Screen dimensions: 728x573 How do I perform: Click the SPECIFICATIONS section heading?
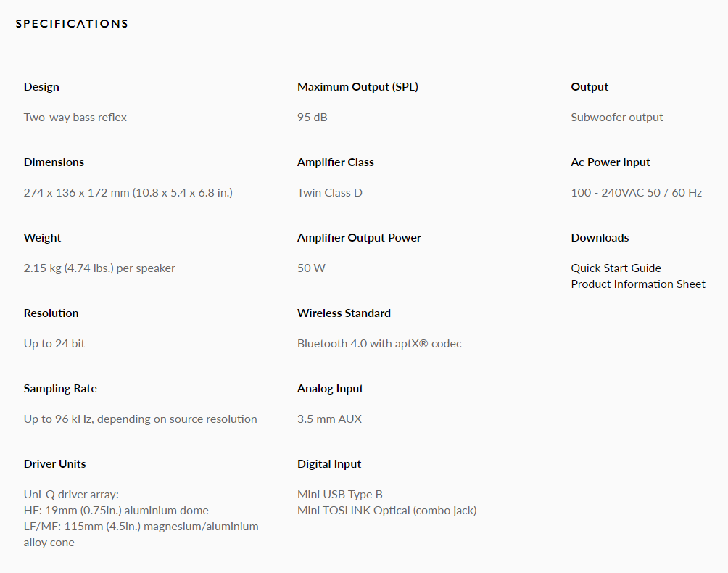(x=72, y=24)
